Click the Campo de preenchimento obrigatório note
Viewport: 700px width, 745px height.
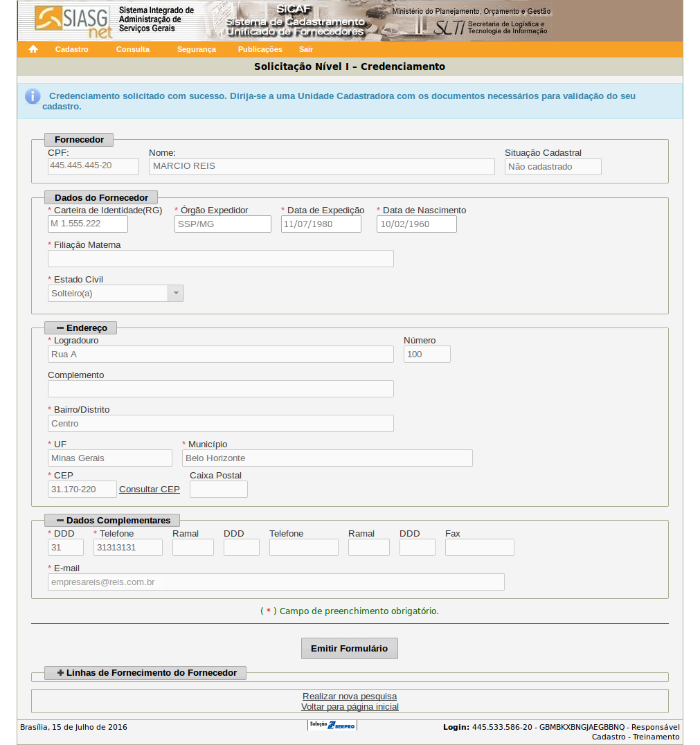click(350, 611)
